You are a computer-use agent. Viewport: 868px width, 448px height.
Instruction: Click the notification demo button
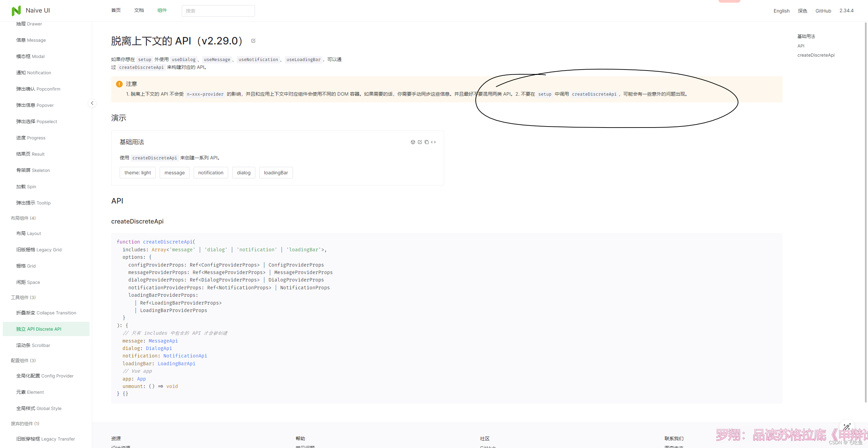pyautogui.click(x=211, y=173)
